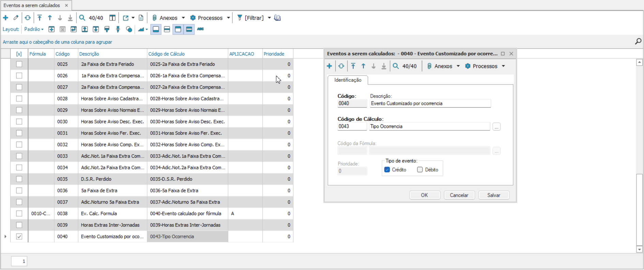Open the Padrão layout dropdown
Screen dimensions: 644x270
(34, 29)
